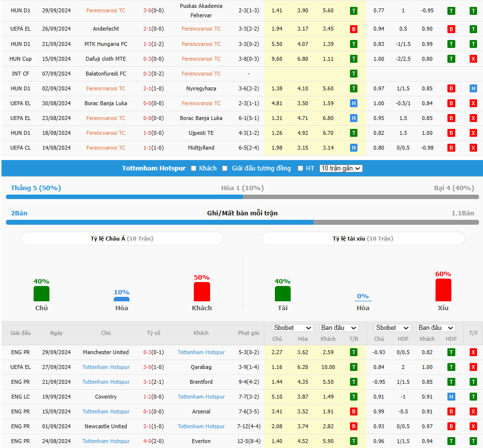483x448 pixels.
Task: Click red B handicap badge in Ujpesti TE row
Action: point(451,133)
